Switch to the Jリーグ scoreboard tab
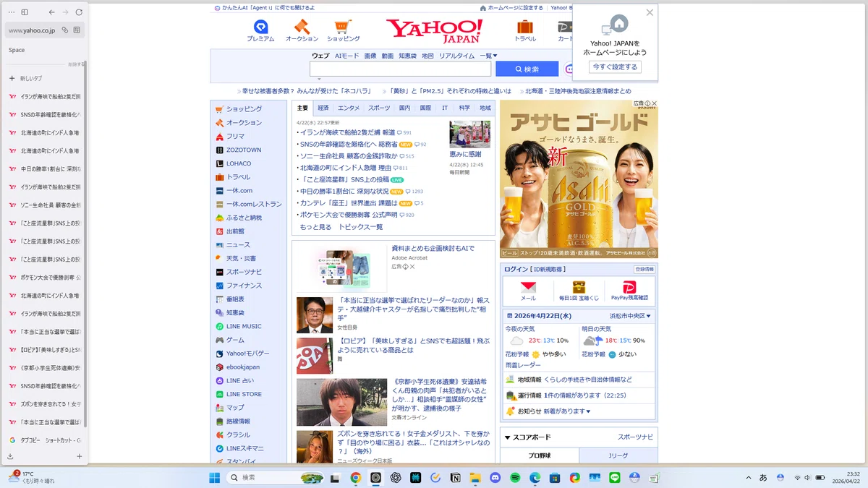 coord(618,455)
